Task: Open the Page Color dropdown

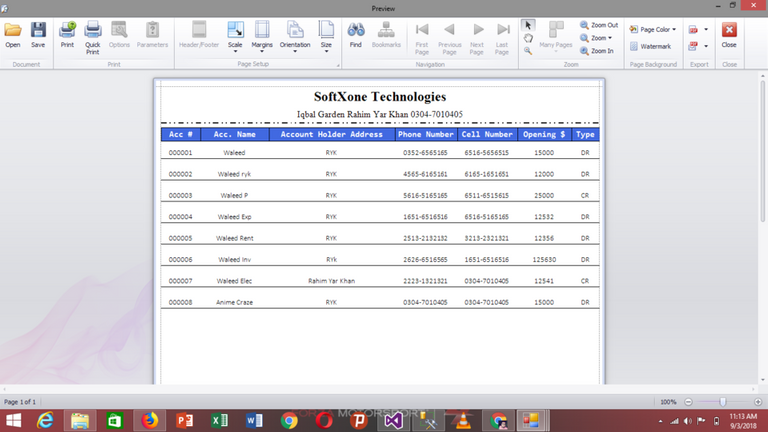Action: point(653,29)
